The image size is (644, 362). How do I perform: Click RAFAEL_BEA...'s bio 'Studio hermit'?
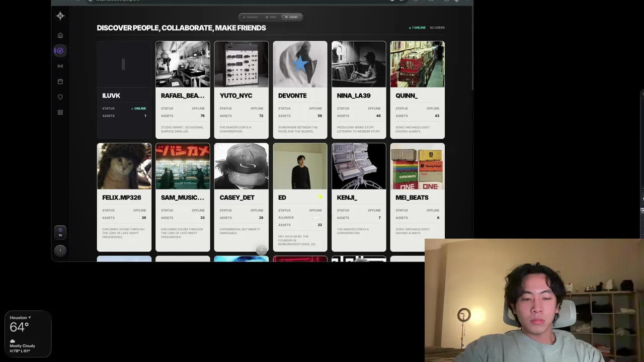(x=180, y=129)
